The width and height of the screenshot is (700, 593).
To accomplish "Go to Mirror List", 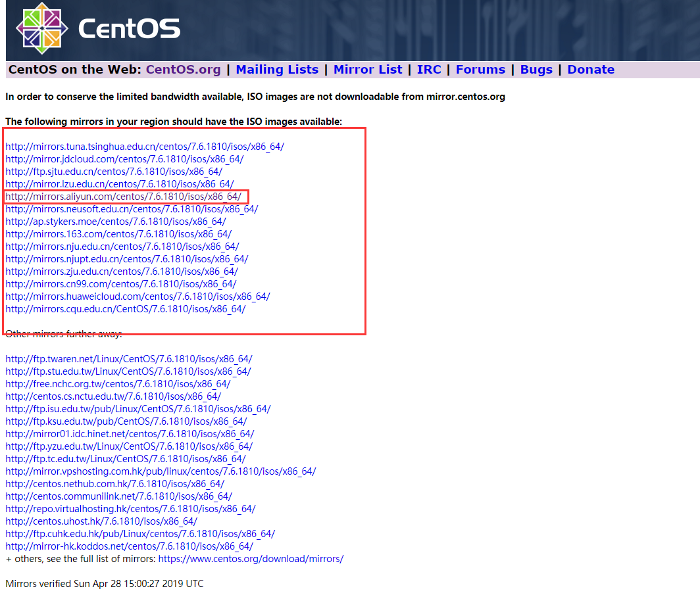I will (368, 70).
